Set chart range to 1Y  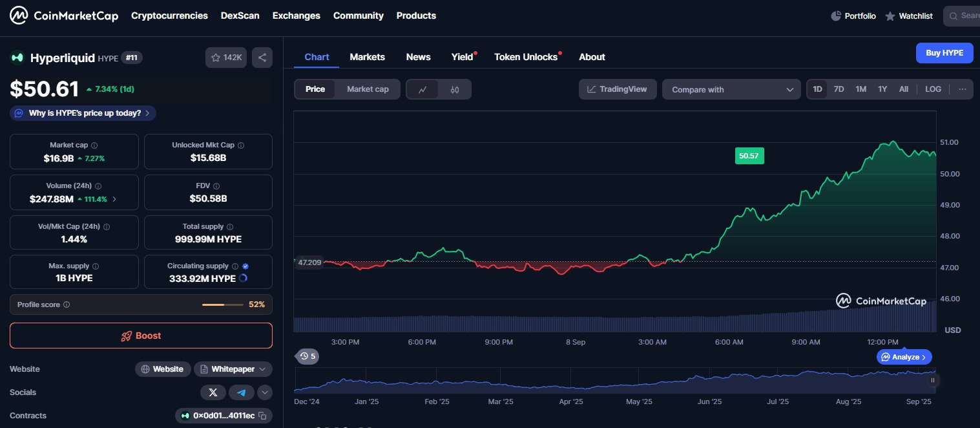pos(882,89)
